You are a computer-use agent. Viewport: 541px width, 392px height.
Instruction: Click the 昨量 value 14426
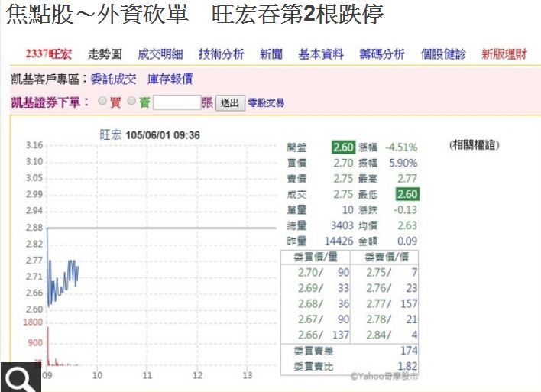click(x=339, y=241)
